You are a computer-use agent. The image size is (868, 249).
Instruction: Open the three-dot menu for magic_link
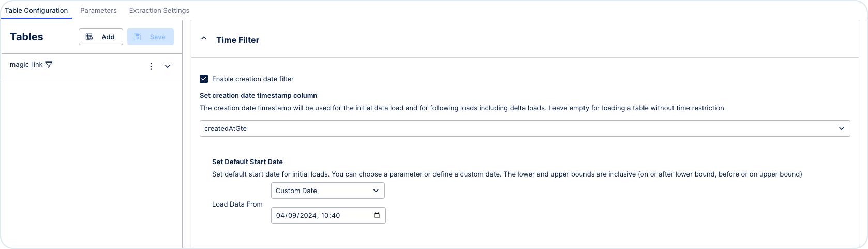(151, 66)
